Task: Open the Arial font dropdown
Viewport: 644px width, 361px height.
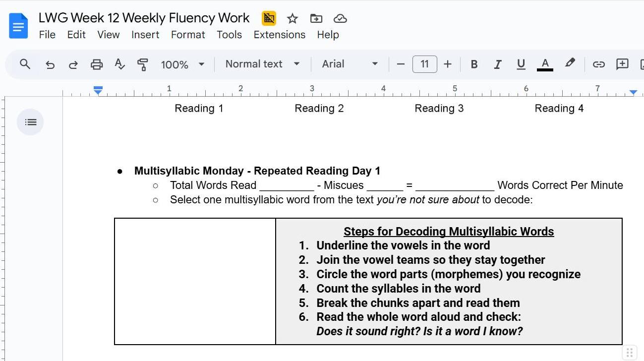Action: pos(350,64)
